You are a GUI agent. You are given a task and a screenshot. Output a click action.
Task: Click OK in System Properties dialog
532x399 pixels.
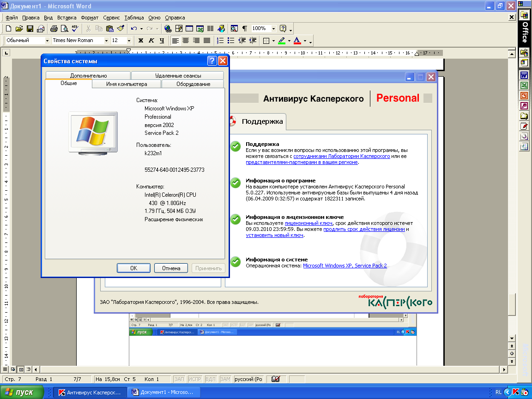click(x=133, y=268)
